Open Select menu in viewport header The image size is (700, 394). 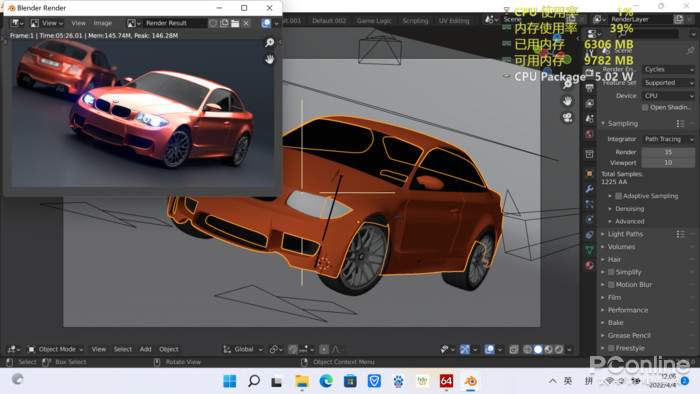tap(123, 349)
